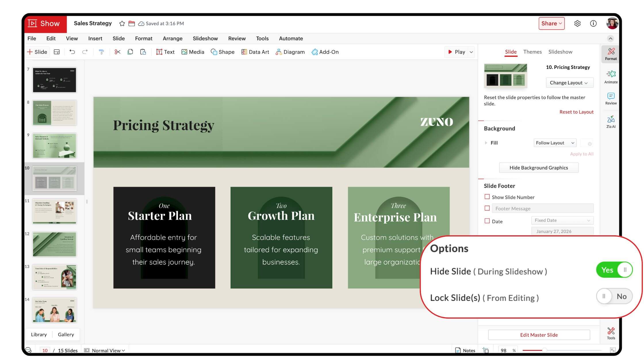Expand the Play options arrow

tap(471, 52)
